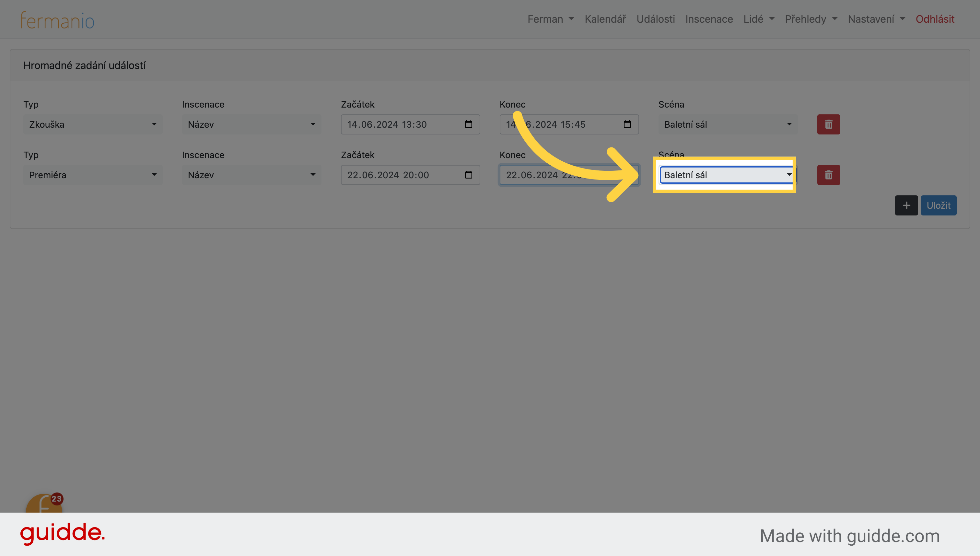980x556 pixels.
Task: Open calendar picker for 22.06.2024 20:00 start
Action: tap(468, 175)
